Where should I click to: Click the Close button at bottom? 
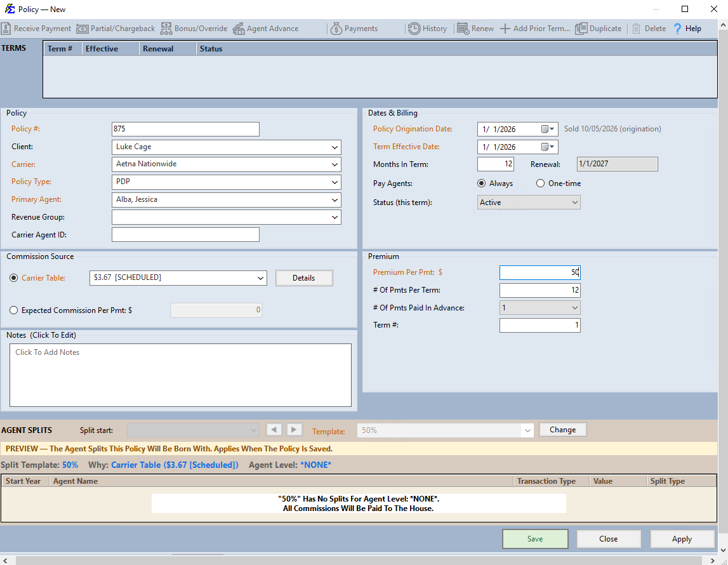(608, 538)
